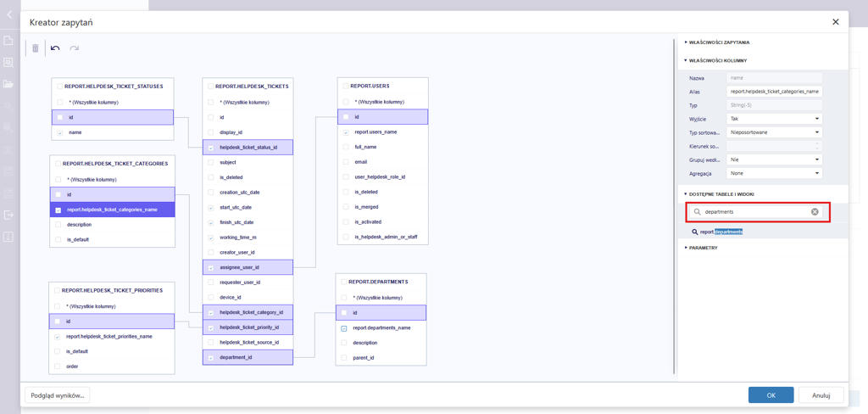
Task: Click the back chevron in left sidebar
Action: pos(8,15)
